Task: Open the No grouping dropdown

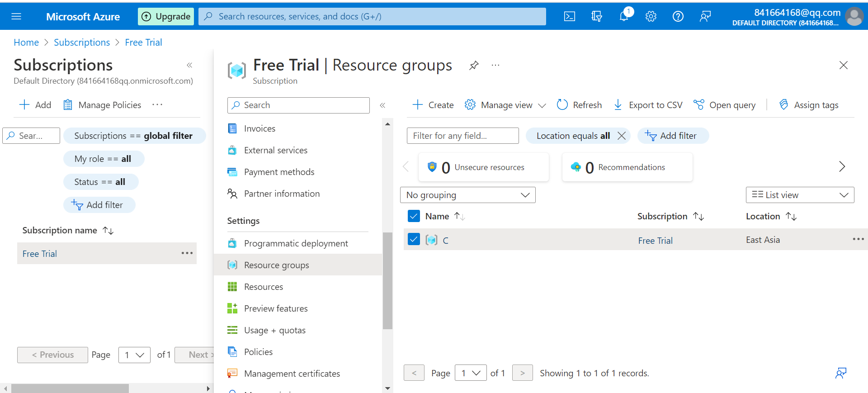Action: [468, 195]
